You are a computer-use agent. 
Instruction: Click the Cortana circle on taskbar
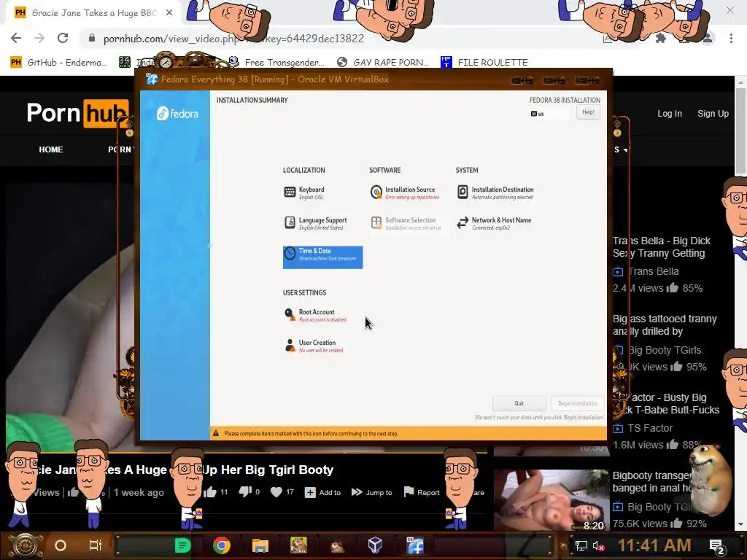coord(60,545)
